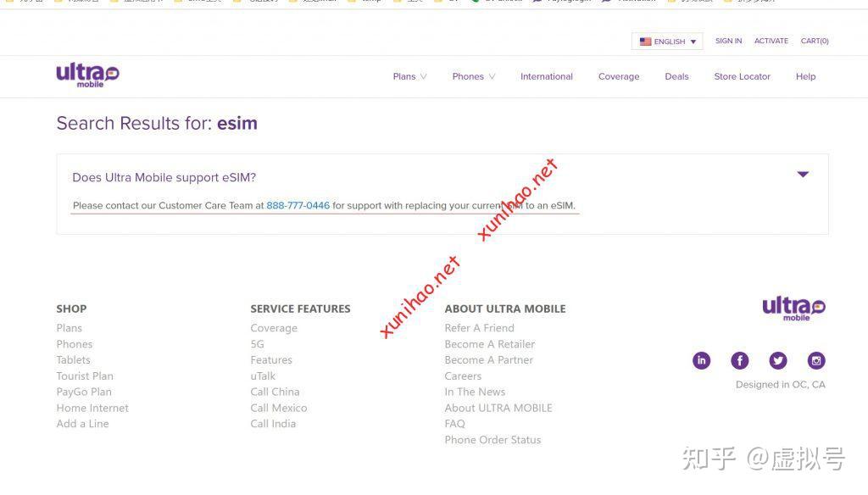Viewport: 868px width, 495px height.
Task: Open the In The News link
Action: click(475, 392)
